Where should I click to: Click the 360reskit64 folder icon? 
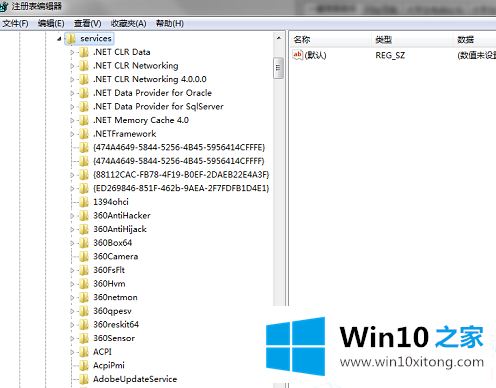click(84, 325)
